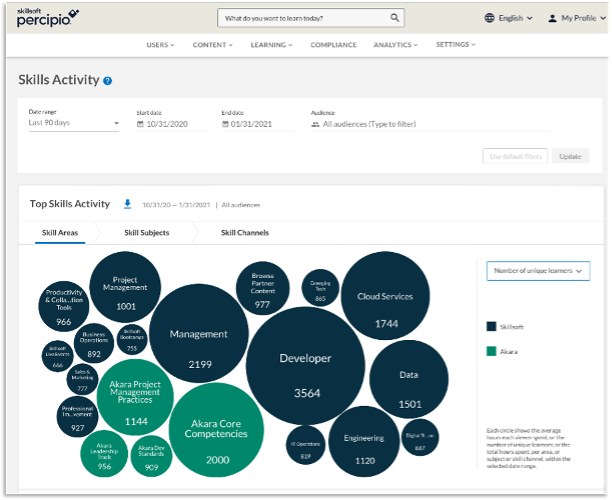Switch to the Skill Subjects tab
The width and height of the screenshot is (612, 500).
tap(146, 233)
